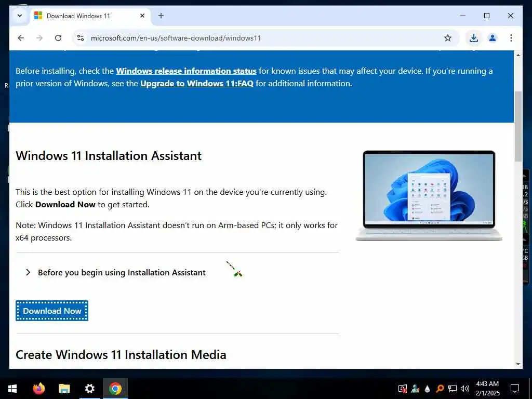
Task: Open a new tab with plus button
Action: 161,16
